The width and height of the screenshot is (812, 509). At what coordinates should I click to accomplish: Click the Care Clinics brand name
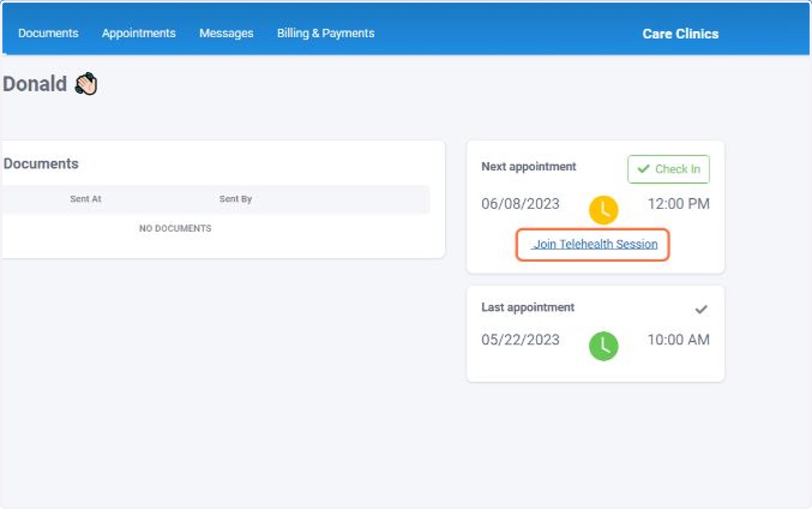(681, 34)
